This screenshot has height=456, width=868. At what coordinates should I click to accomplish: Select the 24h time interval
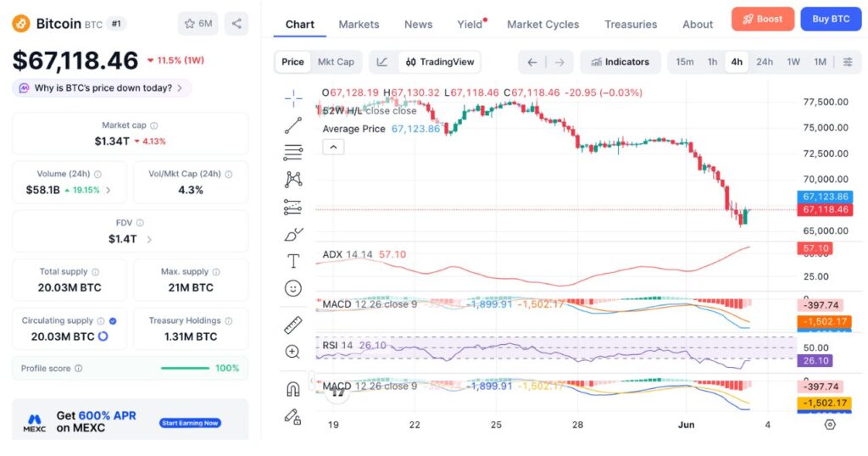765,62
